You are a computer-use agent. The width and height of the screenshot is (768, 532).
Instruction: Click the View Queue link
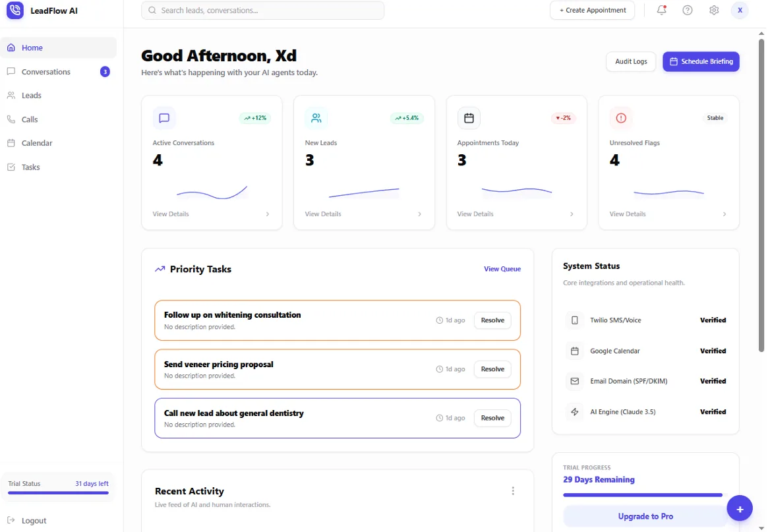502,269
